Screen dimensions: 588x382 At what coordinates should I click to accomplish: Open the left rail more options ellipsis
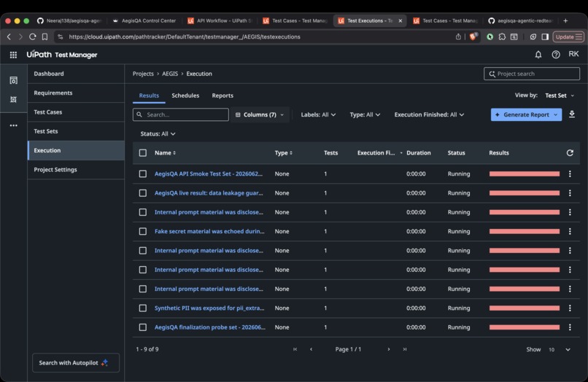click(x=14, y=125)
